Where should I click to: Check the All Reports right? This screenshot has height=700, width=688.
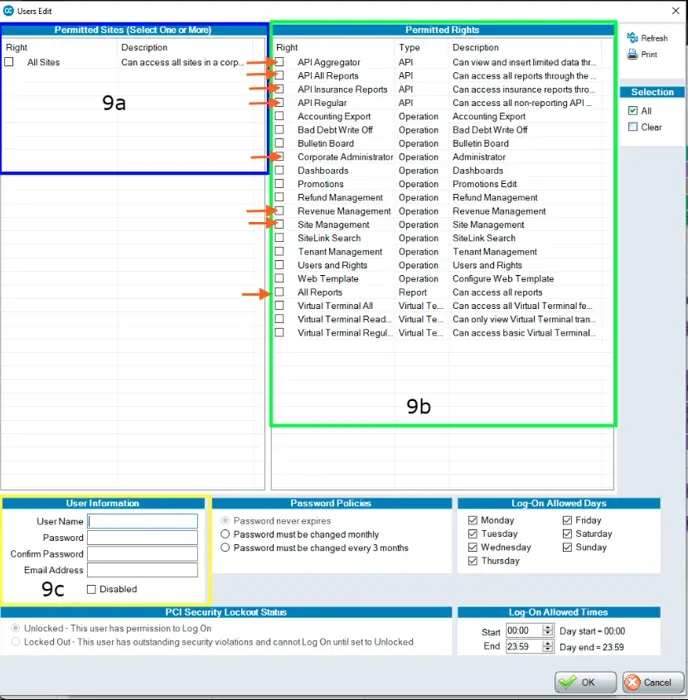279,292
